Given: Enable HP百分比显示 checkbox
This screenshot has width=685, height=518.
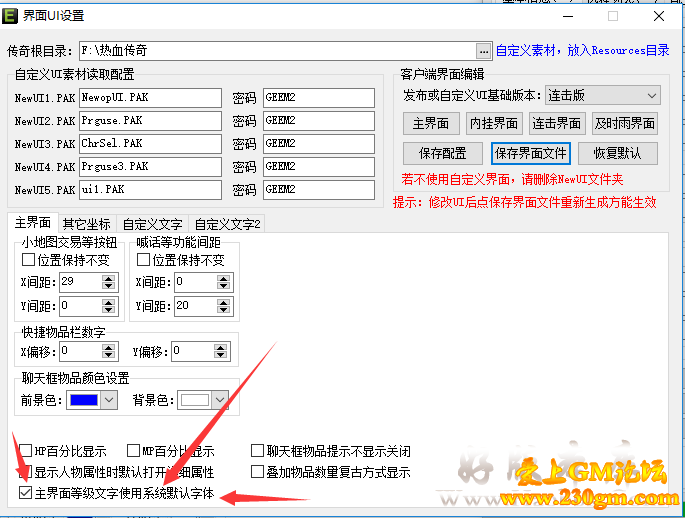Looking at the screenshot, I should point(25,450).
